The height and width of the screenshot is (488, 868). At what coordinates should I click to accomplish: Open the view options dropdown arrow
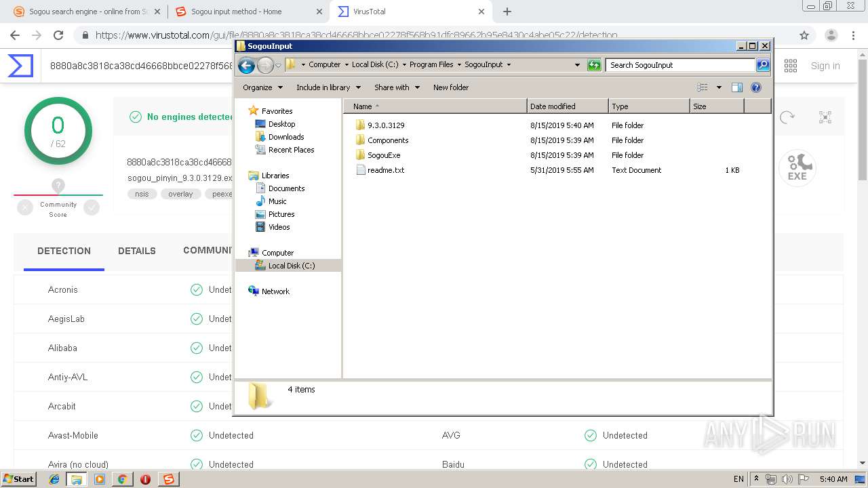click(719, 87)
